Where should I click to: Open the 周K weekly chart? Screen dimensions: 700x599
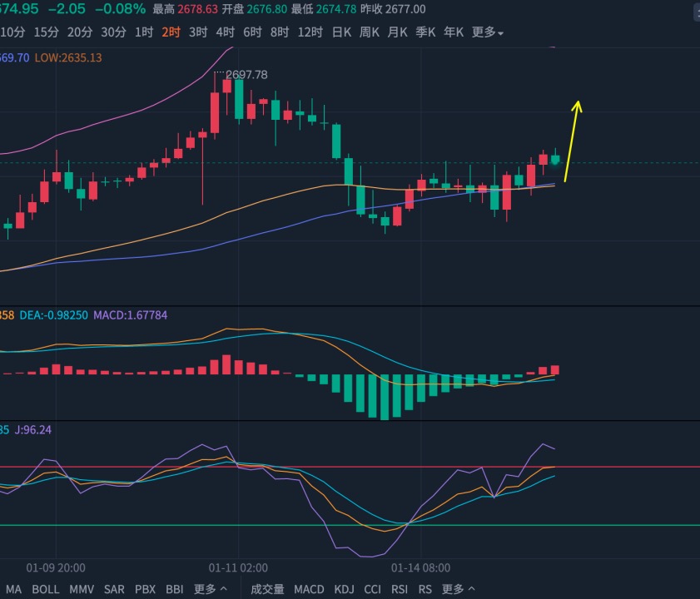(370, 32)
